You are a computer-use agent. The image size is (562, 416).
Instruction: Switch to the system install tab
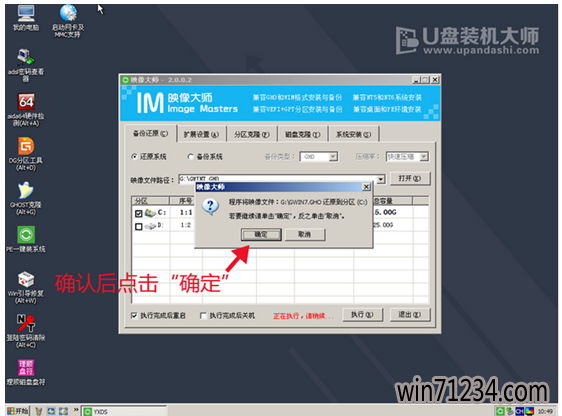pyautogui.click(x=353, y=134)
